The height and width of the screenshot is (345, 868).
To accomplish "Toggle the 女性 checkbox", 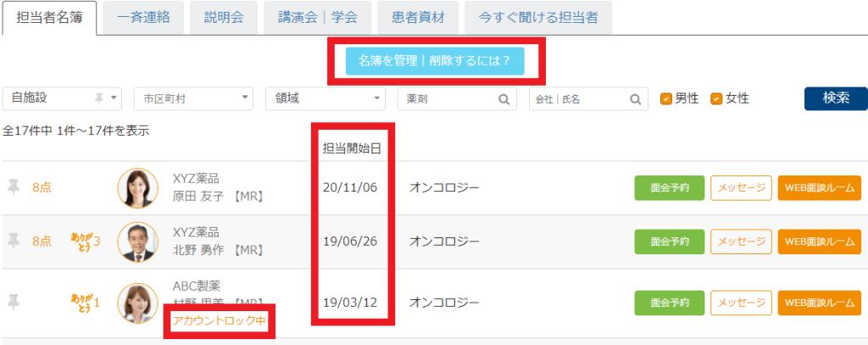I will click(x=716, y=98).
